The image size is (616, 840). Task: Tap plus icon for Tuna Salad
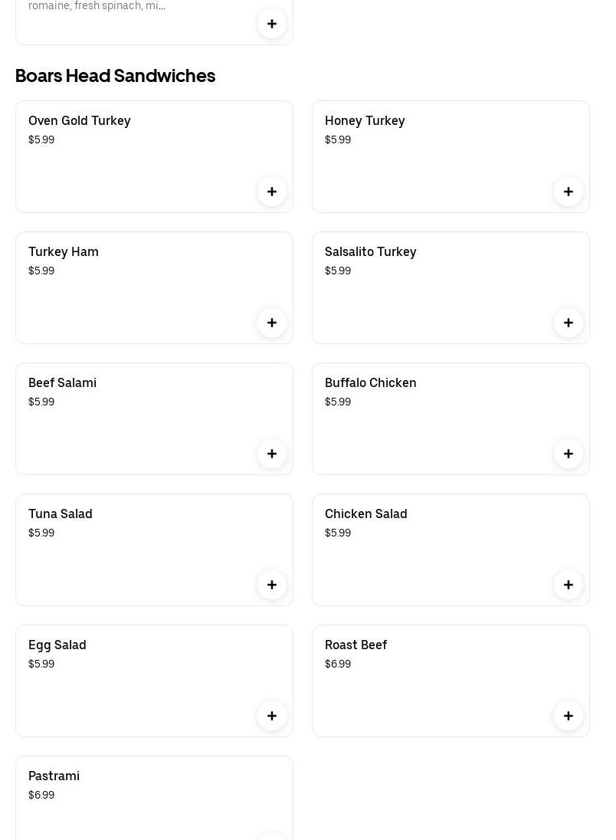[272, 585]
